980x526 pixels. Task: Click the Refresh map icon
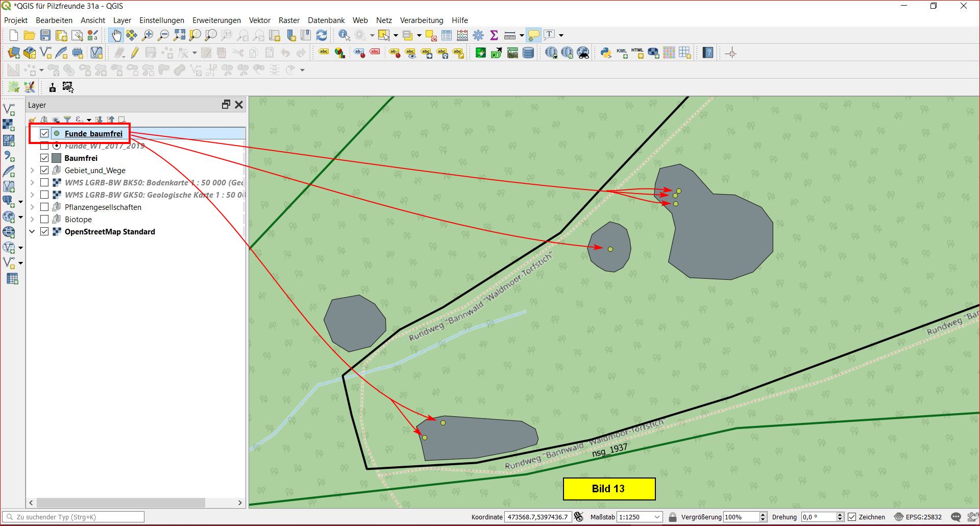click(x=322, y=35)
